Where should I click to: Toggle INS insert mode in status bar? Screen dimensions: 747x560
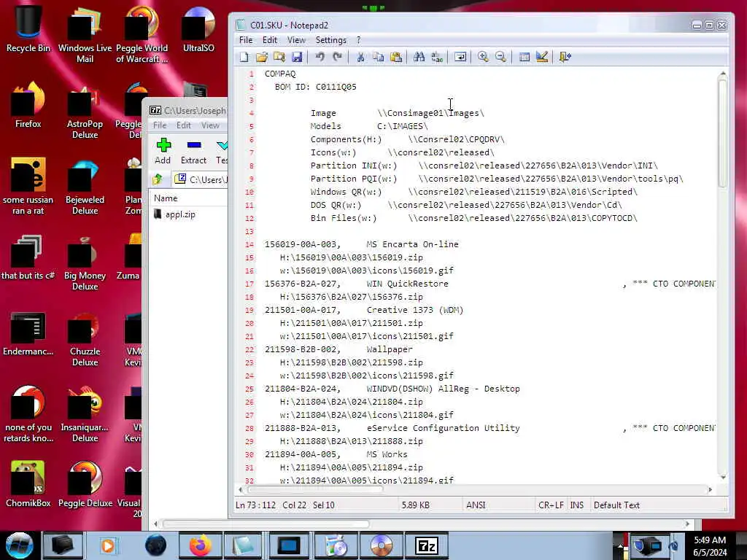(577, 505)
